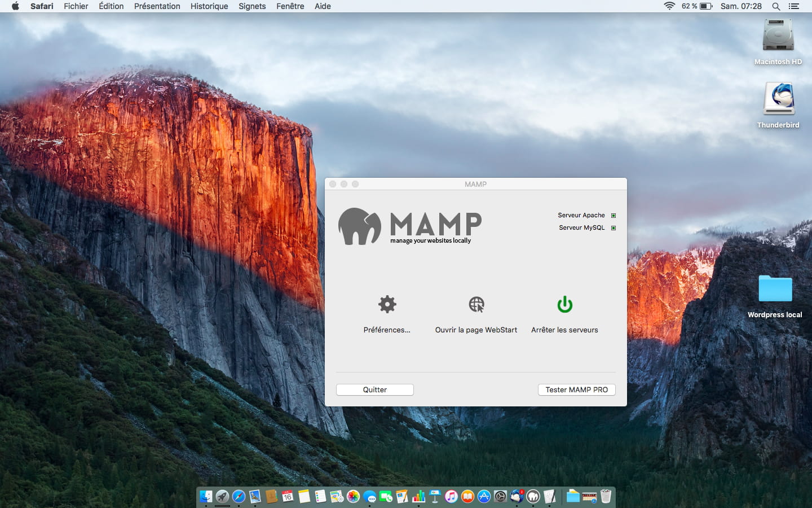Open the Trash in Dock
Image resolution: width=812 pixels, height=508 pixels.
point(606,496)
